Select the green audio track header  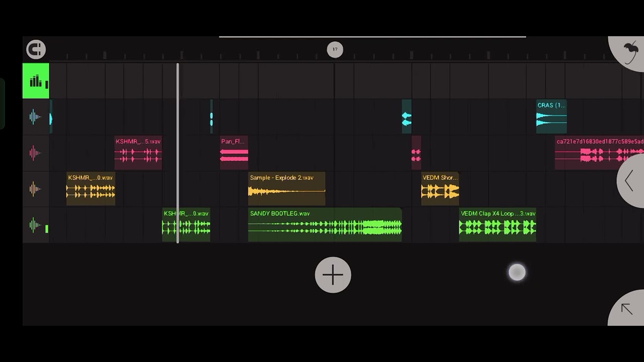(x=36, y=225)
